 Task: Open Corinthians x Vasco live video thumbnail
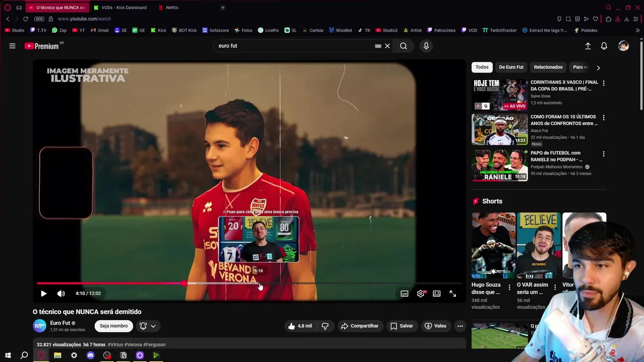500,95
